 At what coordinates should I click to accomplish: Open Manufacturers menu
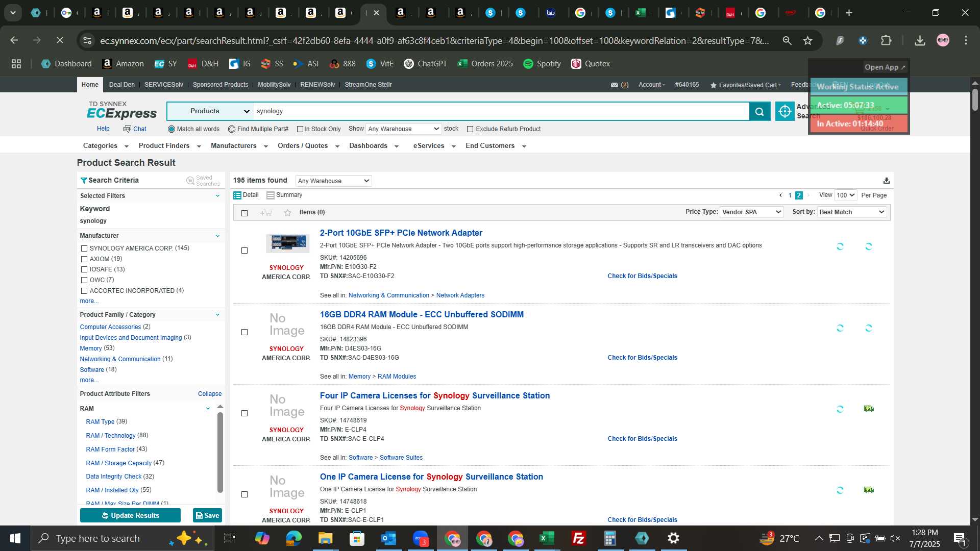239,146
